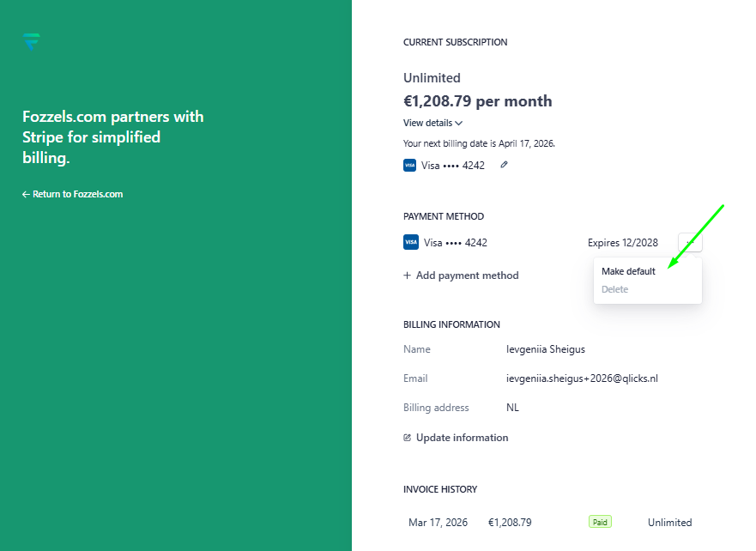Viewport: 756px width, 551px height.
Task: Add payment method
Action: [461, 275]
